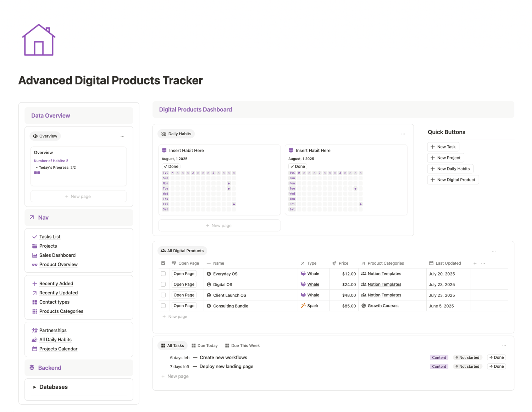Viewport: 532px width, 412px height.
Task: Check the Everyday OS row checkbox
Action: pos(163,274)
